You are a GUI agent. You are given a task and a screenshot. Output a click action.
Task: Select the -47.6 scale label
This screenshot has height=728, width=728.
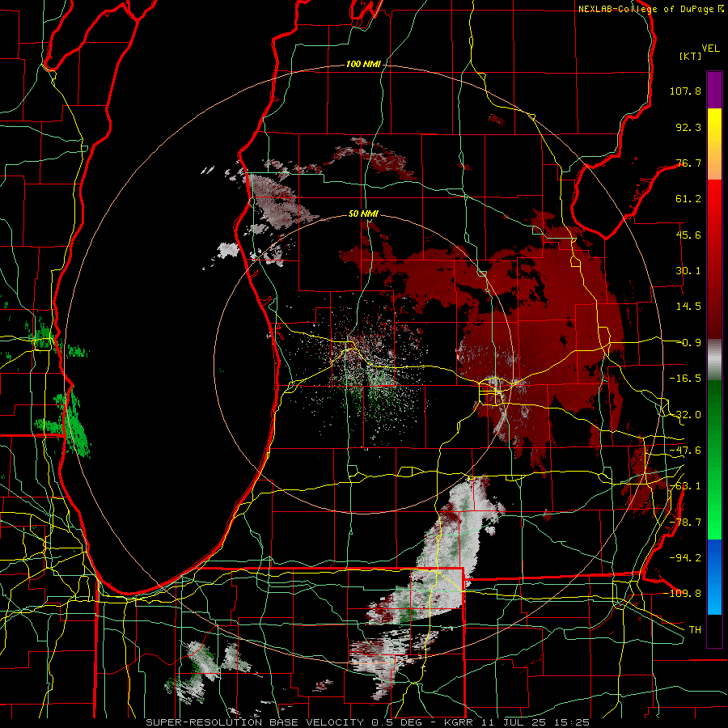pos(685,451)
